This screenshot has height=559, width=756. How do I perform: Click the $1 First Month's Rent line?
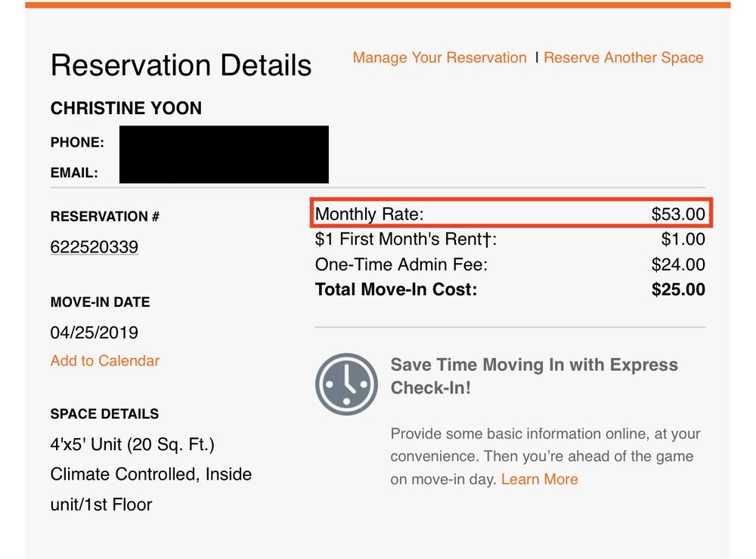(406, 239)
